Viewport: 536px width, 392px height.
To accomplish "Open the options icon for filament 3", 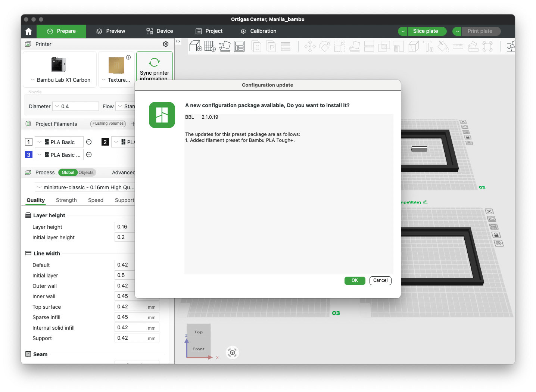I will (x=89, y=155).
